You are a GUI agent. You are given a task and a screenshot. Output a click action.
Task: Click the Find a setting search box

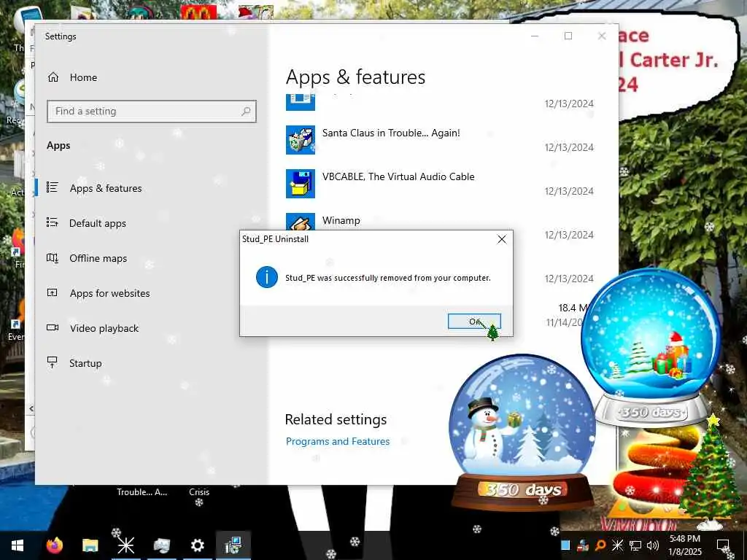(x=152, y=111)
